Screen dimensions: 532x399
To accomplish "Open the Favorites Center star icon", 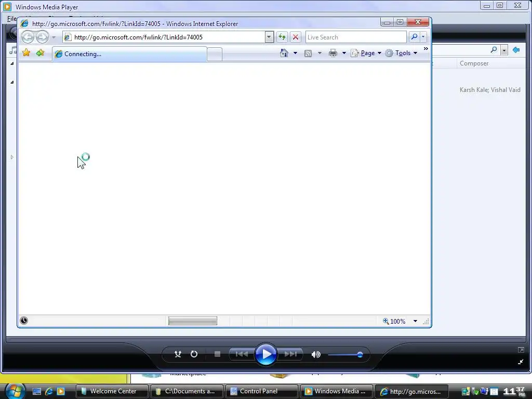I will [26, 53].
